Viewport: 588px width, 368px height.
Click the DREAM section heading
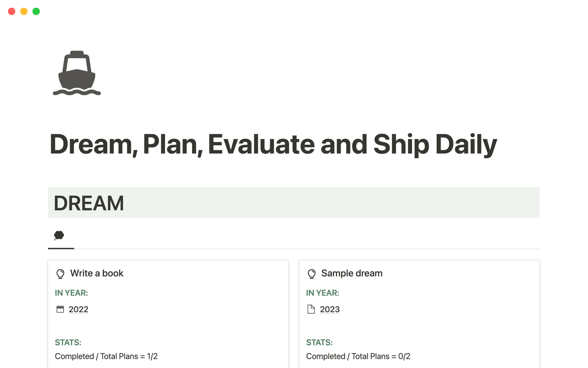89,203
